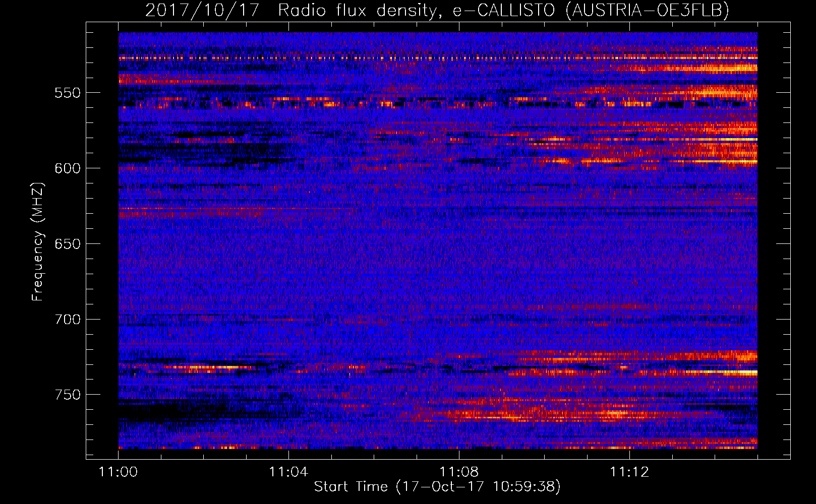Click the "700" frequency tick label
This screenshot has height=504, width=816.
click(68, 320)
